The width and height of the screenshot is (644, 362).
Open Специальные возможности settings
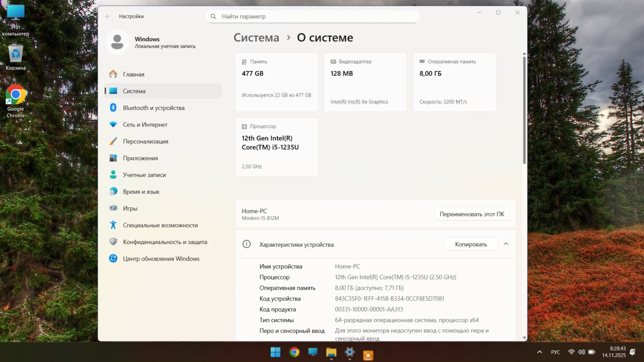click(x=160, y=225)
